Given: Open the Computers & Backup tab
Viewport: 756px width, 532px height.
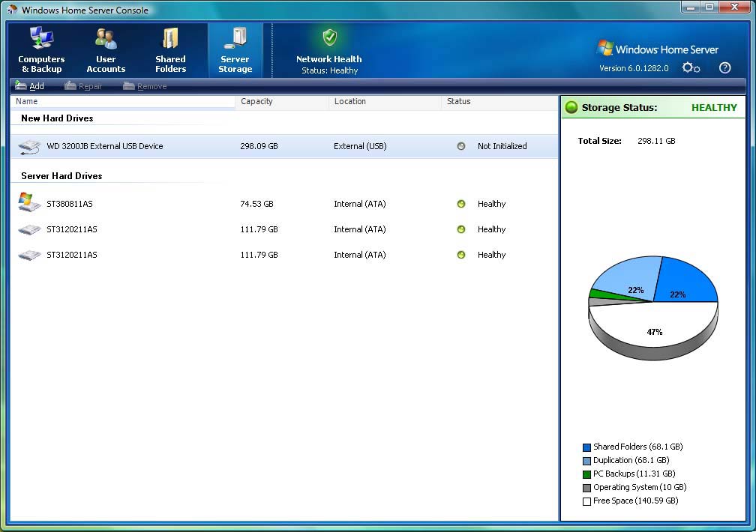Looking at the screenshot, I should pyautogui.click(x=41, y=50).
